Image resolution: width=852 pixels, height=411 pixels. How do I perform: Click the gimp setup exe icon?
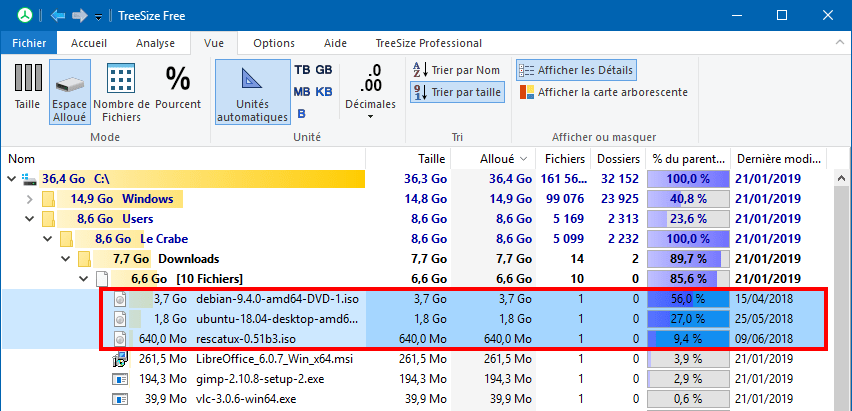[x=120, y=379]
